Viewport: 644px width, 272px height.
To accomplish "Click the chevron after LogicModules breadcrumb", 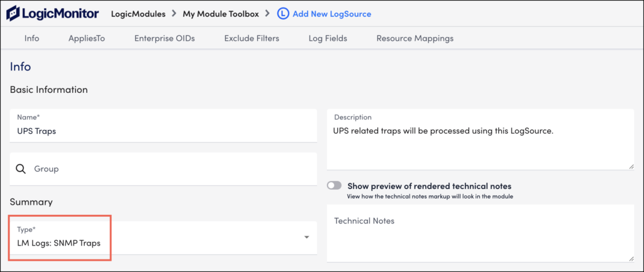I will click(x=174, y=14).
